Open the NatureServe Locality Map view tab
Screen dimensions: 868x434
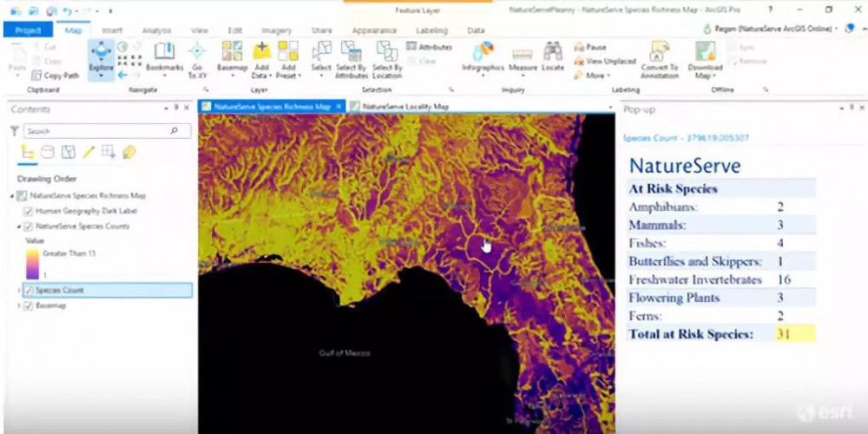[x=407, y=106]
